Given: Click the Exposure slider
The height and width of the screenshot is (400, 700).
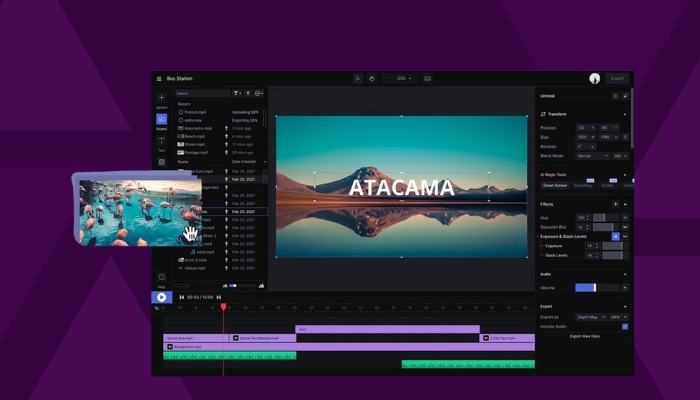Looking at the screenshot, I should (x=615, y=246).
